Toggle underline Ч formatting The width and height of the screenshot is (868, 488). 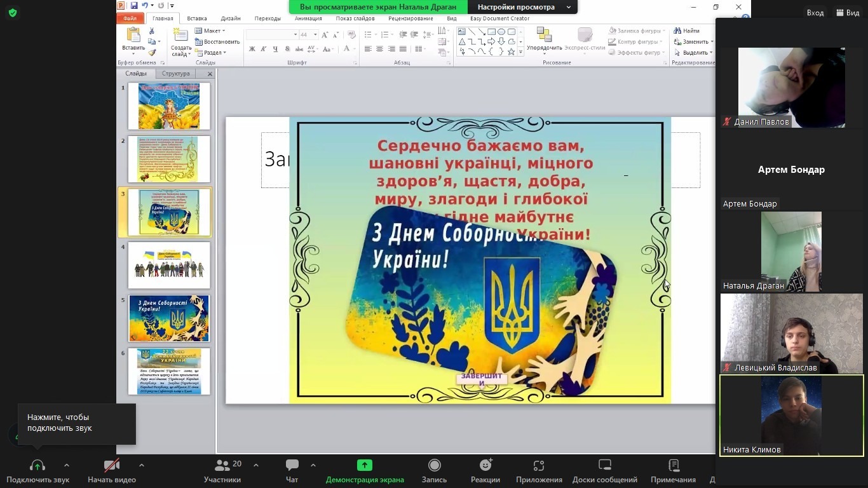coord(275,49)
